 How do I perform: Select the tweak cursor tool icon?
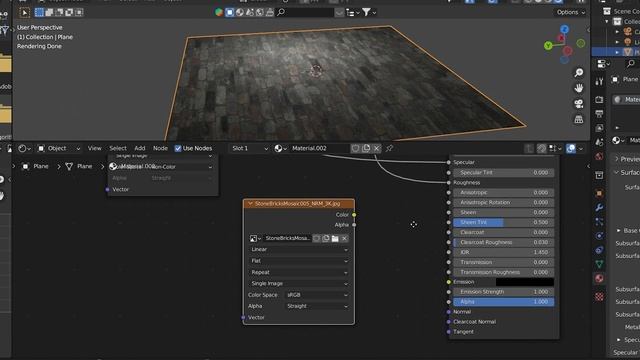pos(24,13)
